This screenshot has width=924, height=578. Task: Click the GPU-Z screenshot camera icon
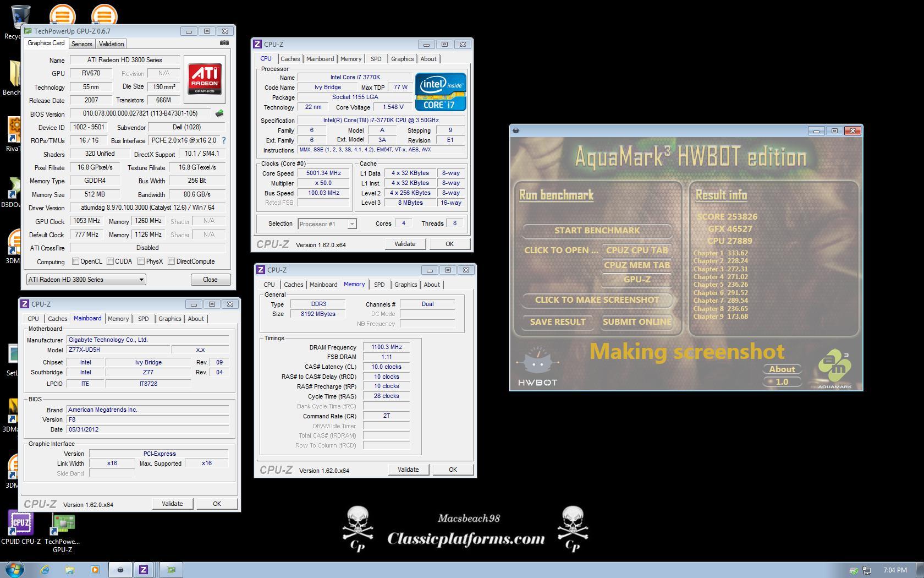pyautogui.click(x=224, y=43)
